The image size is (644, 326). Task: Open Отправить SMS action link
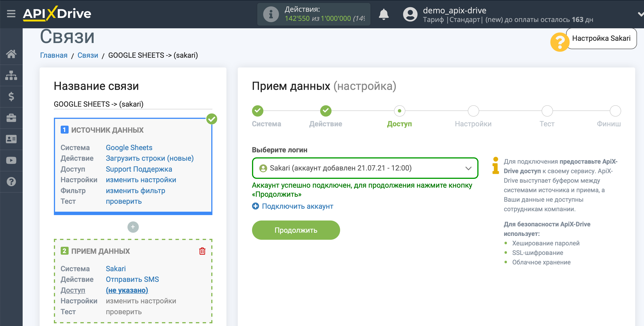(132, 279)
